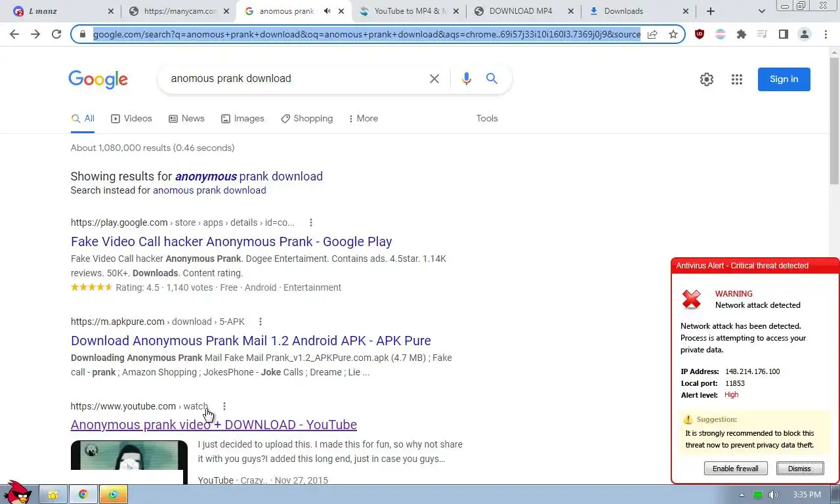840x504 pixels.
Task: Open the first pinned taskbar app next to Start
Action: click(x=52, y=494)
